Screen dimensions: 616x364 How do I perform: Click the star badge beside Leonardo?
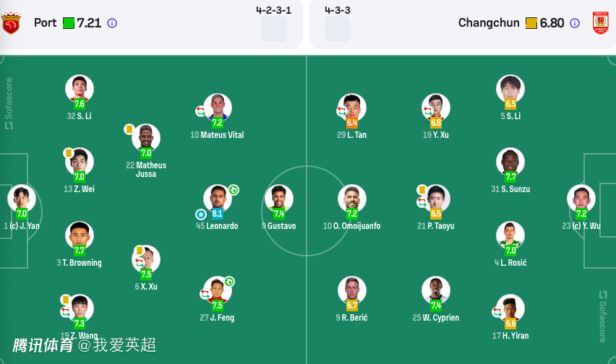[201, 214]
